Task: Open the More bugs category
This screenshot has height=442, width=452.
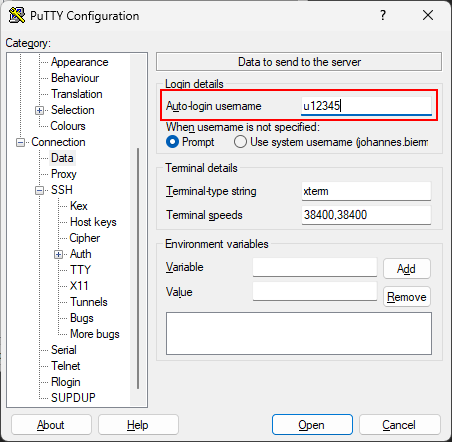Action: tap(95, 334)
